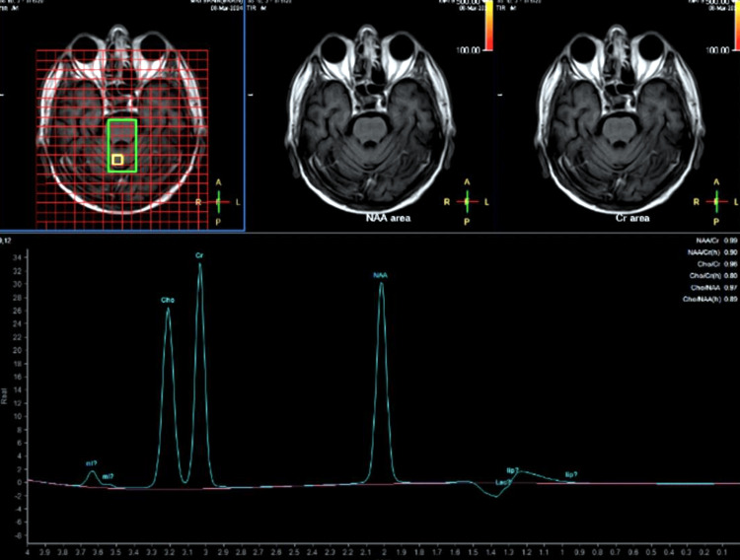Image resolution: width=740 pixels, height=560 pixels.
Task: Click orientation cross in Cr area image
Action: 716,202
